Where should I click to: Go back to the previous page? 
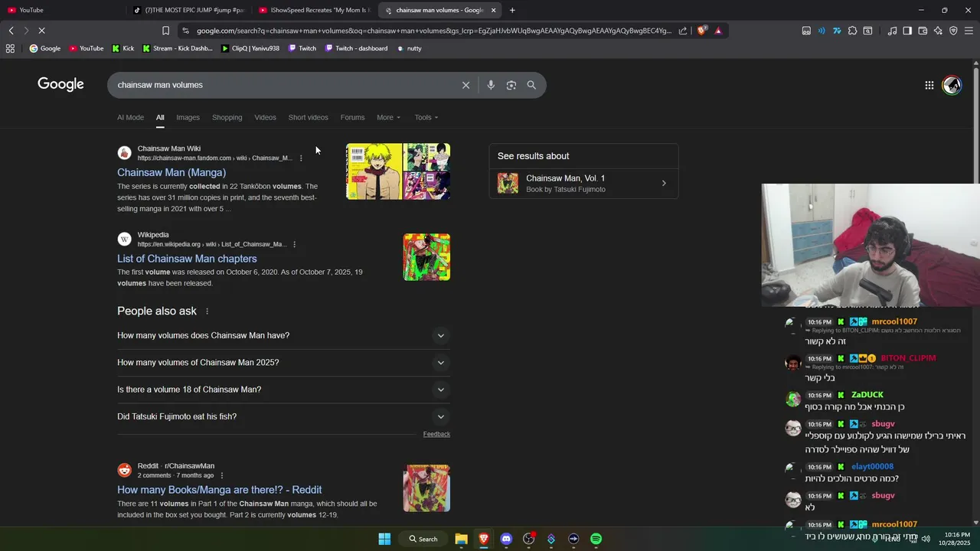point(11,31)
